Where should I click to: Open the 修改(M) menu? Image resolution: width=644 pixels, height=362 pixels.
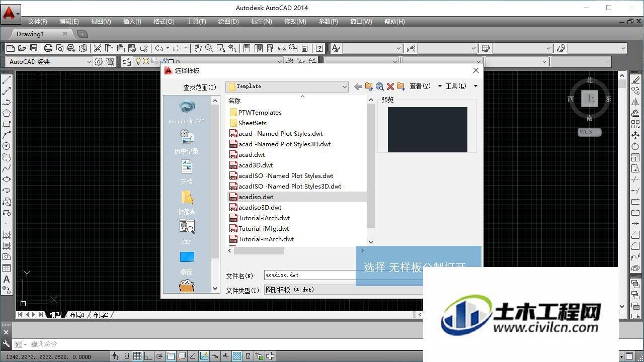coord(295,22)
